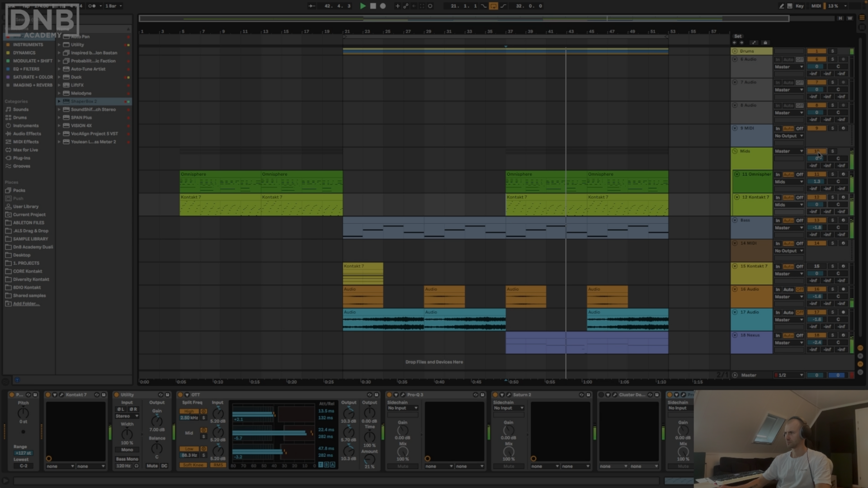Toggle the automation arm icon
Screen dimensions: 868x488
pos(406,6)
